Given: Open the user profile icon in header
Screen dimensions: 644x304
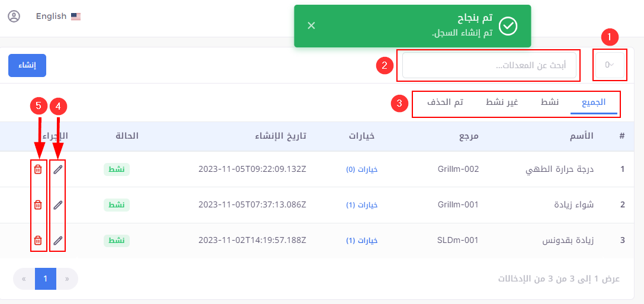Looking at the screenshot, I should click(x=14, y=17).
